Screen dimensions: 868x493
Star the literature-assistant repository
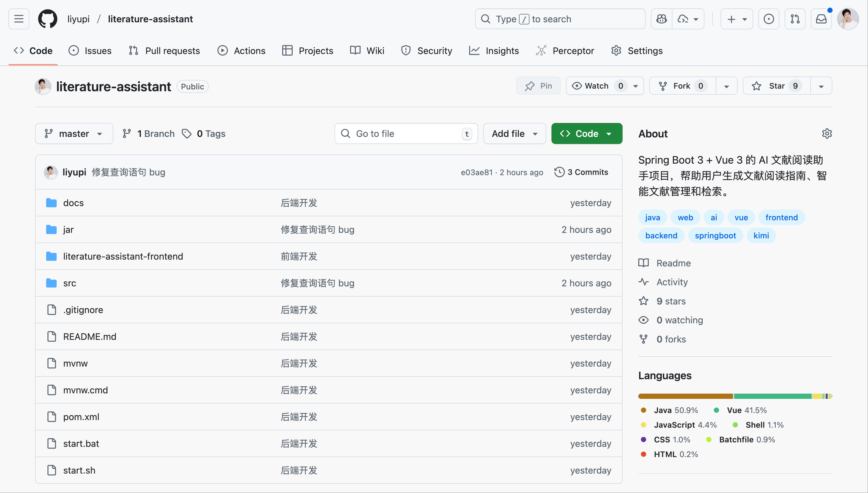pyautogui.click(x=776, y=86)
